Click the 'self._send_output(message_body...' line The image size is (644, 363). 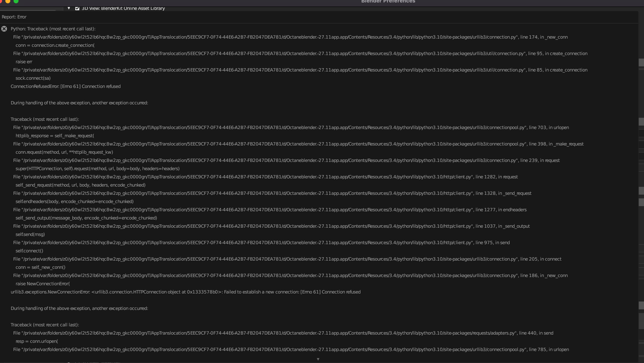point(86,218)
